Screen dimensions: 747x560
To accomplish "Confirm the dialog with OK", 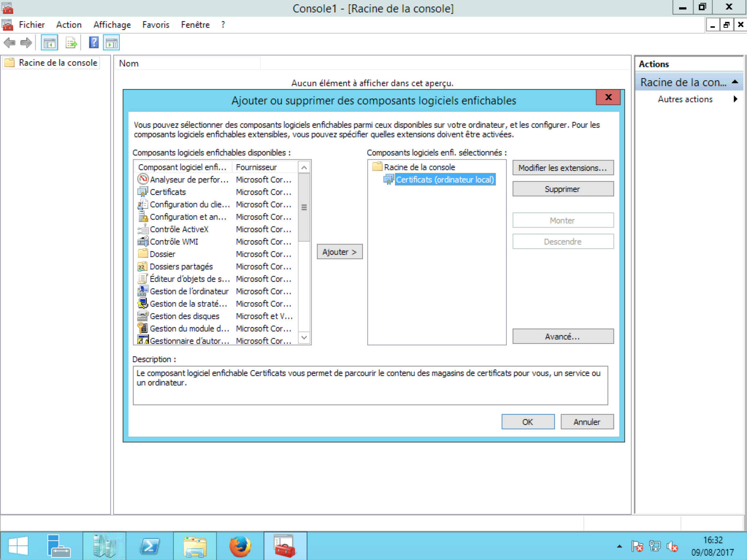I will [528, 422].
